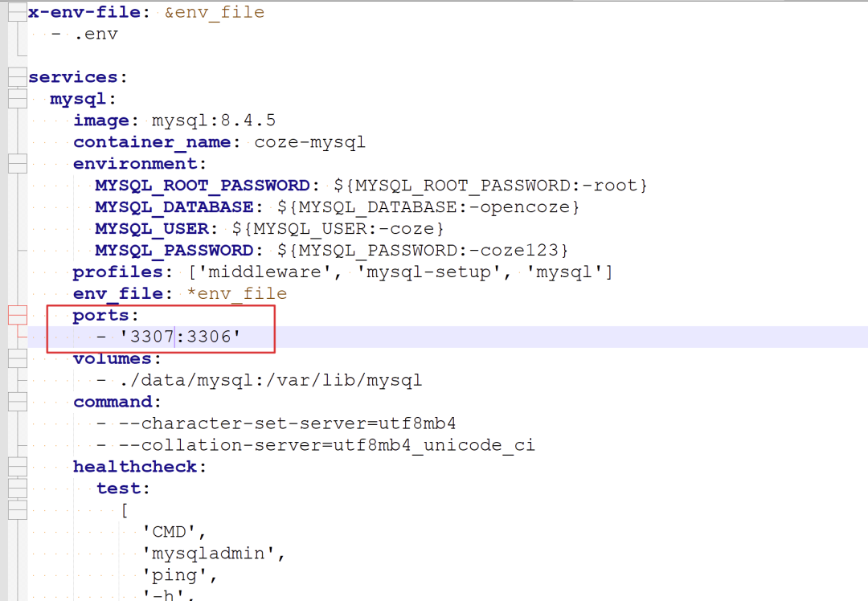The height and width of the screenshot is (601, 868).
Task: Click the *env_file alias reference
Action: tap(237, 294)
